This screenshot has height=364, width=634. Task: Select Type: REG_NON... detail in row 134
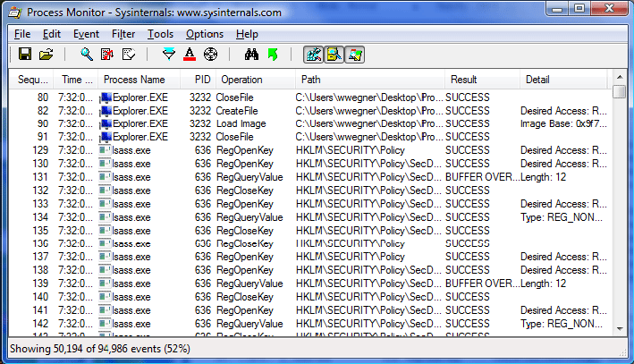coord(562,217)
